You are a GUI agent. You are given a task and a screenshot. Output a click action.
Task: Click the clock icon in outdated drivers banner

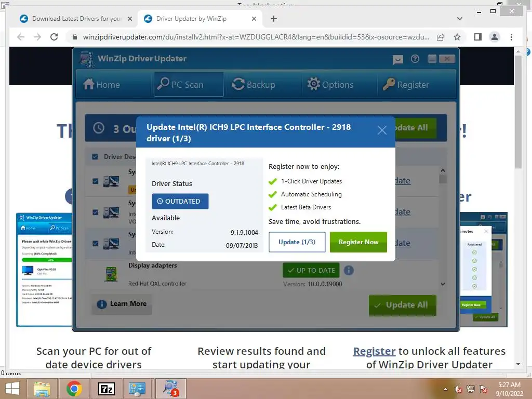tap(99, 128)
